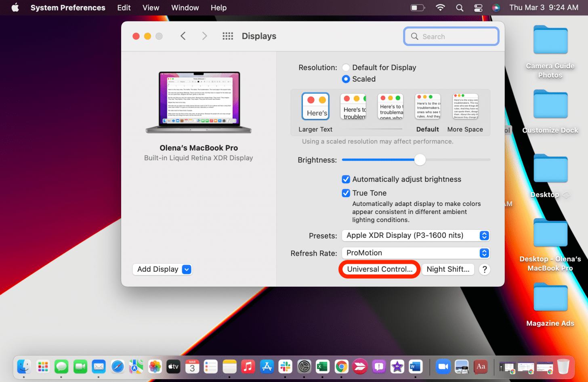
Task: Open Safari from the Dock
Action: (118, 367)
